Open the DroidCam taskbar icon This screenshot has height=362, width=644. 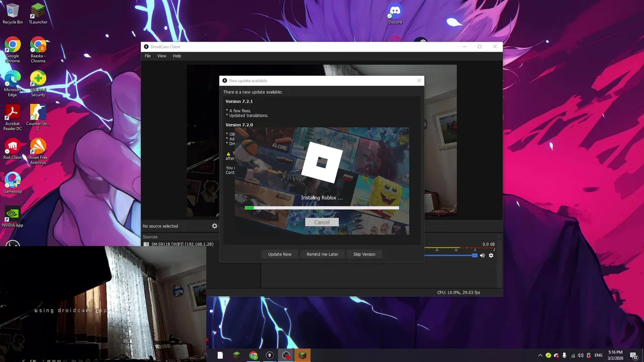pyautogui.click(x=270, y=355)
